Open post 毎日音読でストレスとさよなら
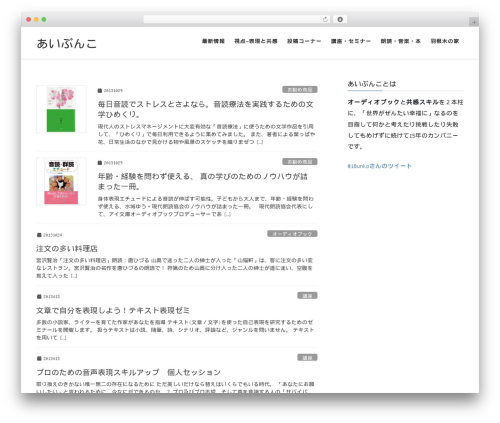Image resolution: width=500 pixels, height=423 pixels. pyautogui.click(x=205, y=109)
